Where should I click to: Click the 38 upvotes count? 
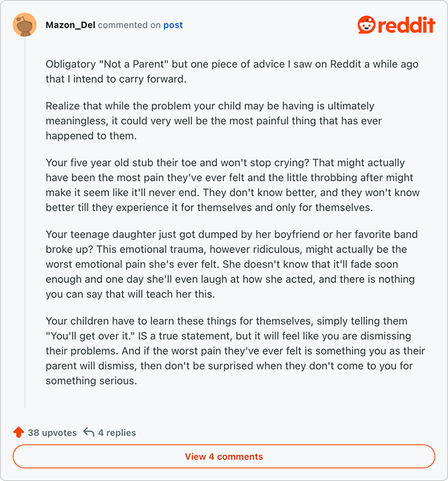click(x=52, y=432)
